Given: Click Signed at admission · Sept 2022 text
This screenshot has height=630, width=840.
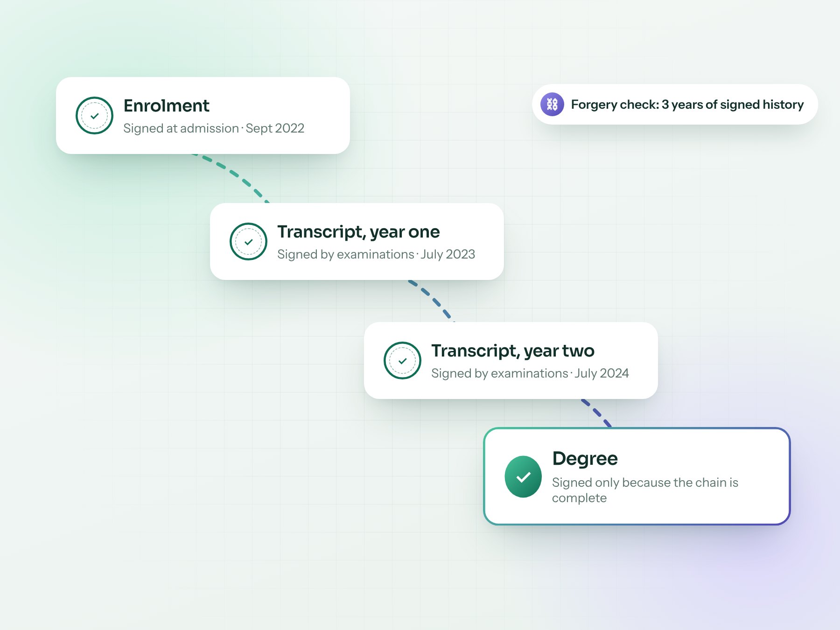Looking at the screenshot, I should pos(214,128).
